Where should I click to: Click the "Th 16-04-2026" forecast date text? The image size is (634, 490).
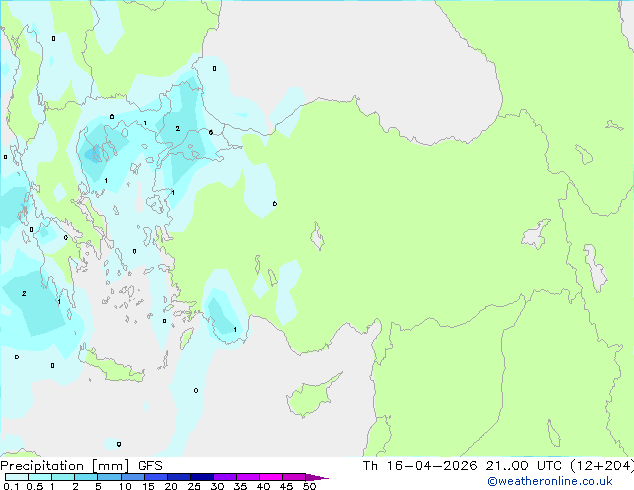point(420,466)
